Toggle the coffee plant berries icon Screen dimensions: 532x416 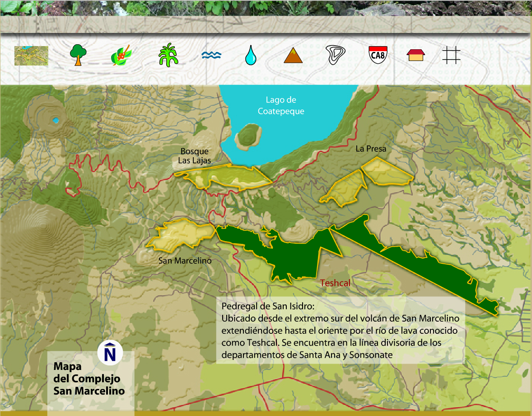click(121, 55)
